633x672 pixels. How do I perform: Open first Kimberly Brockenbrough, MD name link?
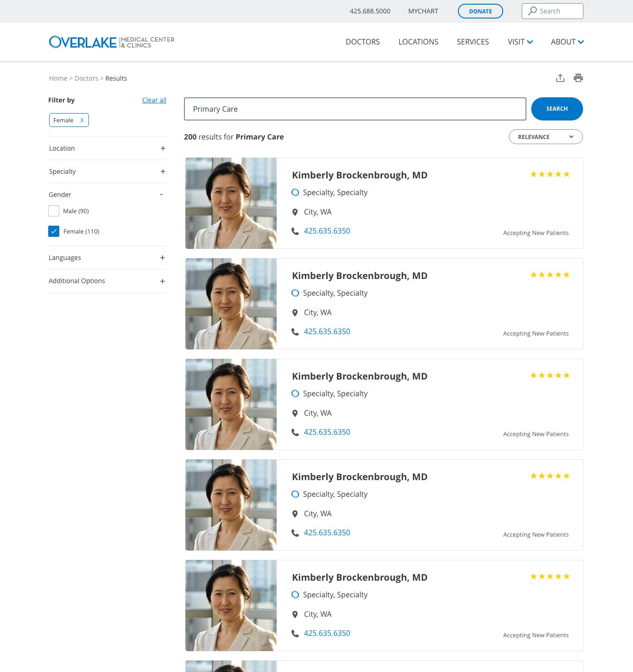[x=360, y=175]
